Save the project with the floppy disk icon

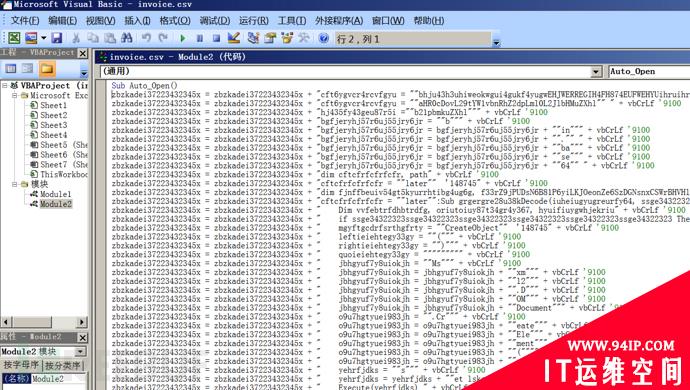(56, 38)
